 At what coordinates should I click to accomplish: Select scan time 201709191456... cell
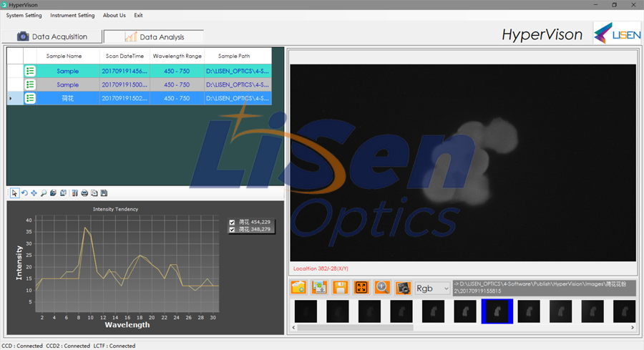[x=125, y=71]
